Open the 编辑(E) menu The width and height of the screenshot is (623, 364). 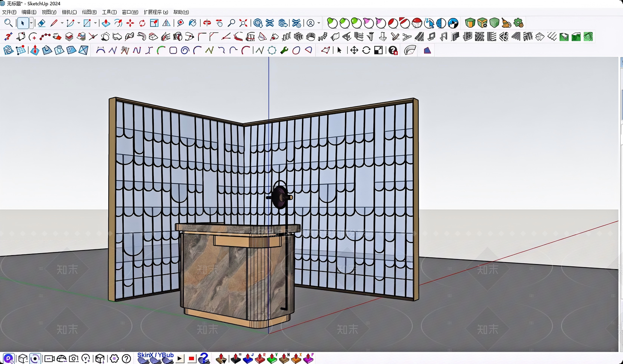coord(29,12)
